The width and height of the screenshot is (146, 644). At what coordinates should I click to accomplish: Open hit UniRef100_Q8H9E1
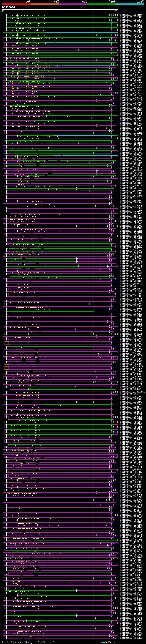click(131, 25)
